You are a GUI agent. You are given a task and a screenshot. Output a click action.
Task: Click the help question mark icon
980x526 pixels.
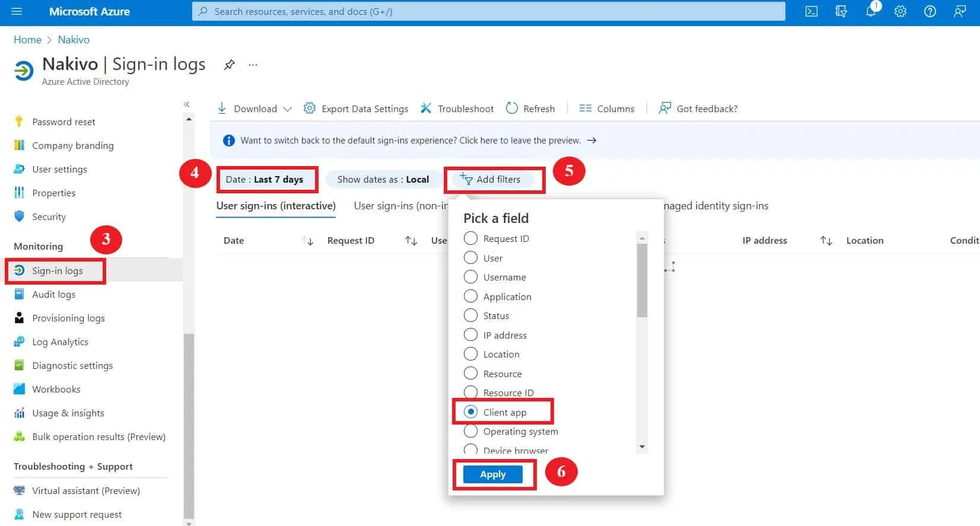(930, 11)
